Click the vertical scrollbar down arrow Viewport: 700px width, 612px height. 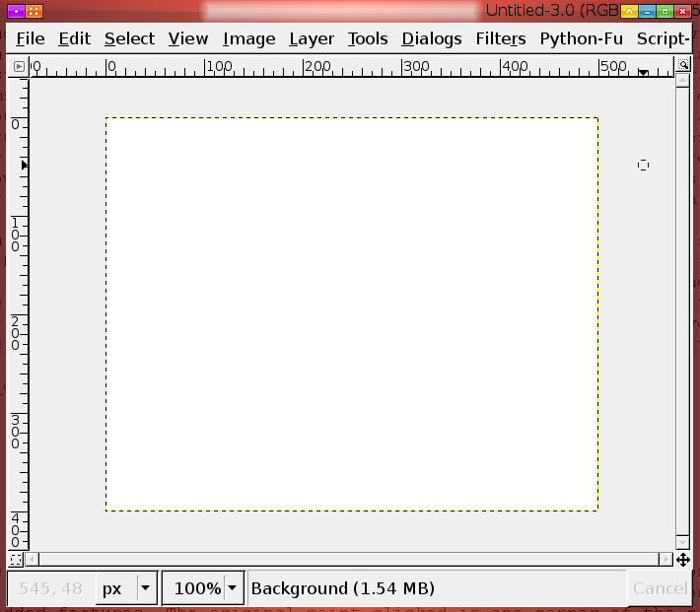coord(682,543)
